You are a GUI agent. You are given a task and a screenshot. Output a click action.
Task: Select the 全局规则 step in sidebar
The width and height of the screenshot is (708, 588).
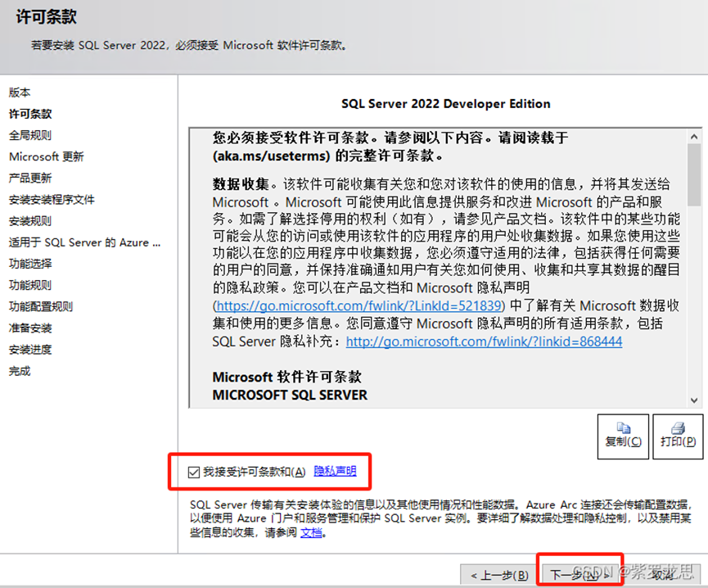pos(30,135)
